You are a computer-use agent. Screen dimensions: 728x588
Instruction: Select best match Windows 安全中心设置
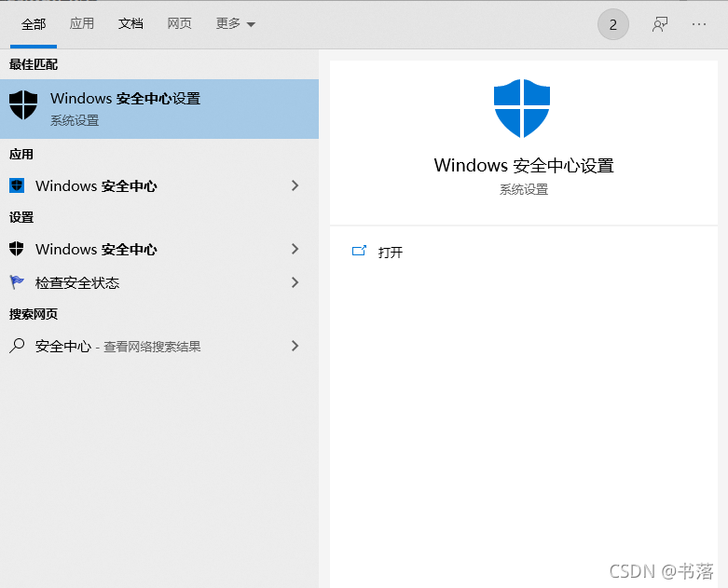(x=159, y=109)
